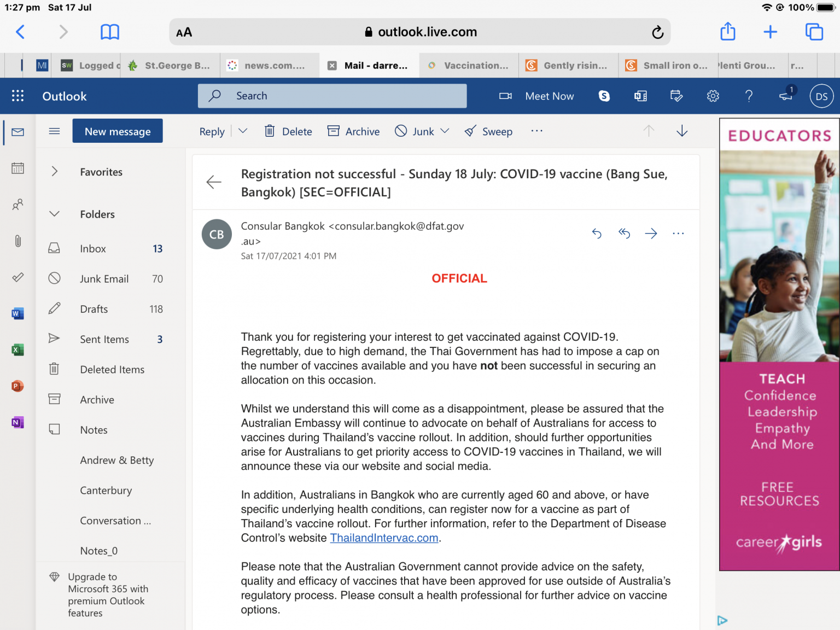The width and height of the screenshot is (840, 630).
Task: Switch to Vaccination tab
Action: (469, 66)
